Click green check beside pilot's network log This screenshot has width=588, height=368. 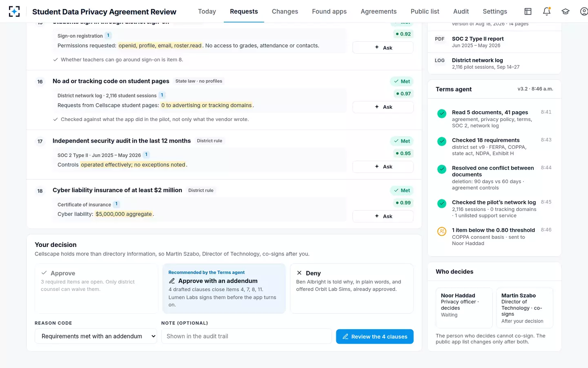442,203
